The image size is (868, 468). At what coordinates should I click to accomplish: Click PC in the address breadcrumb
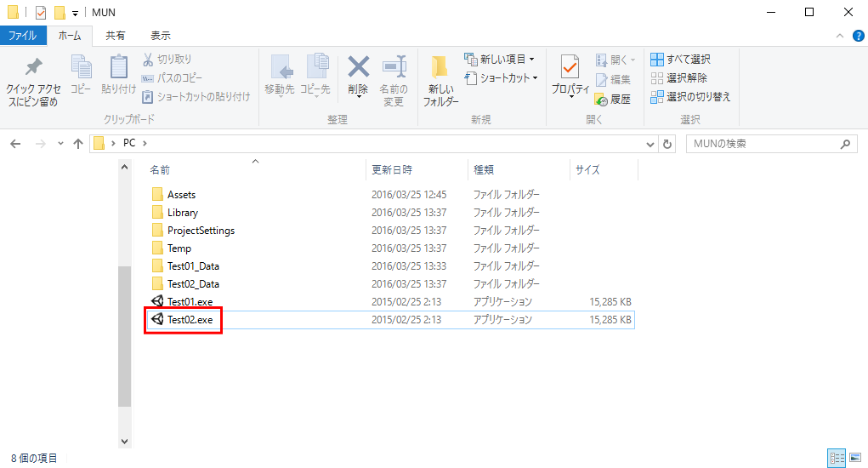[129, 143]
